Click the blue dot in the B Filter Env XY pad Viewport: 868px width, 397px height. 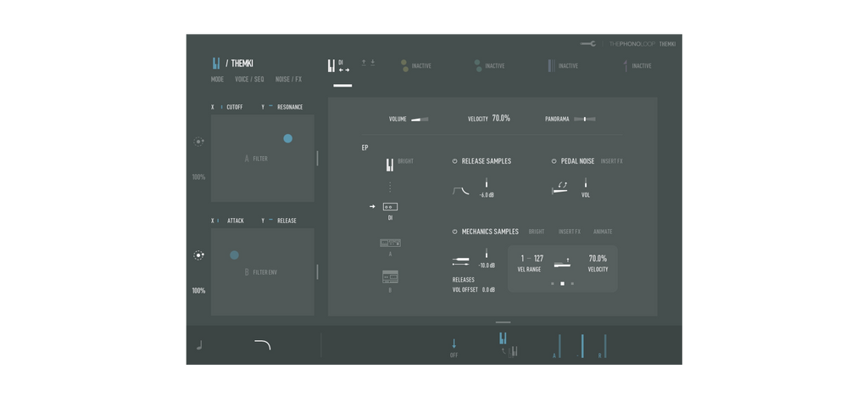pyautogui.click(x=234, y=254)
